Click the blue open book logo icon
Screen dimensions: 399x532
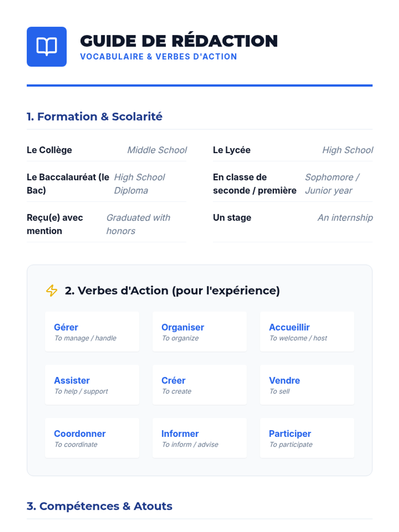(x=47, y=47)
